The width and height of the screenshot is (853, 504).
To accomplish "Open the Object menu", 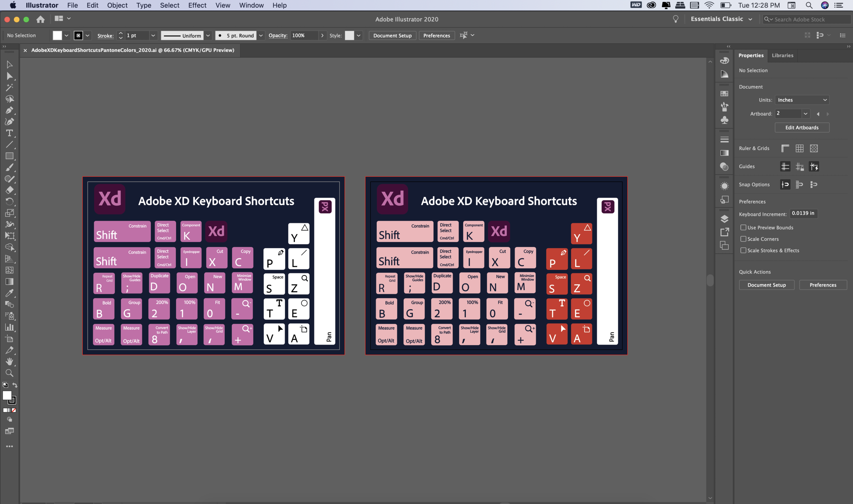I will click(x=117, y=5).
